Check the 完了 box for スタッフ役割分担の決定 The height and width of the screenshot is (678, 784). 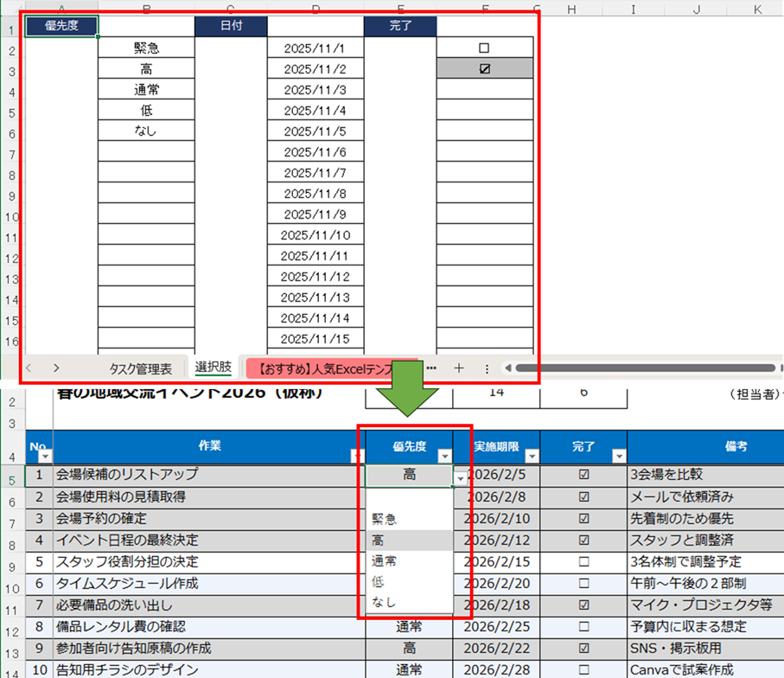(583, 561)
